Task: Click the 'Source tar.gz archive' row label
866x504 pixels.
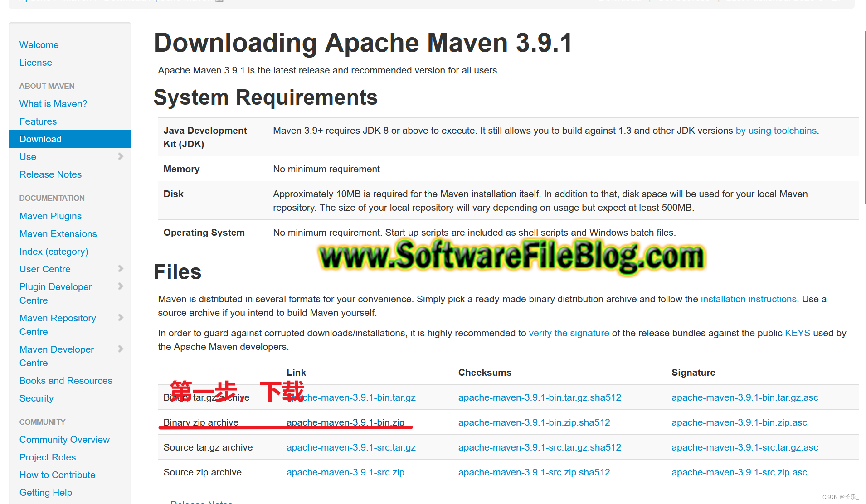Action: [x=208, y=447]
